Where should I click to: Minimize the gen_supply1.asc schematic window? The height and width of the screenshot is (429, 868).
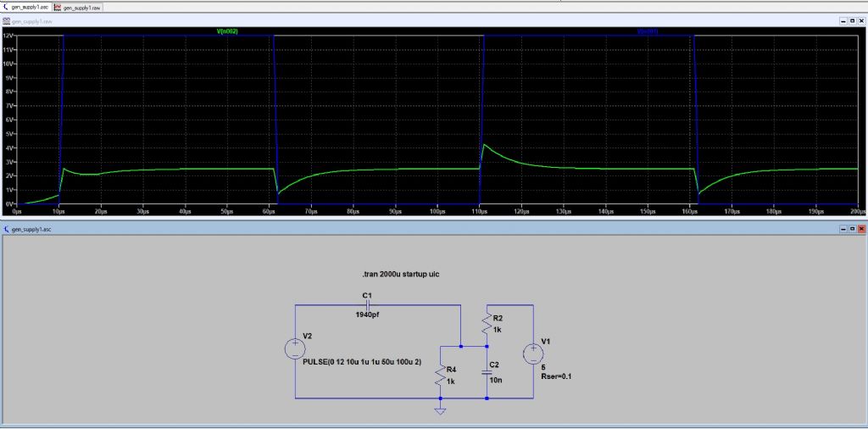(843, 229)
